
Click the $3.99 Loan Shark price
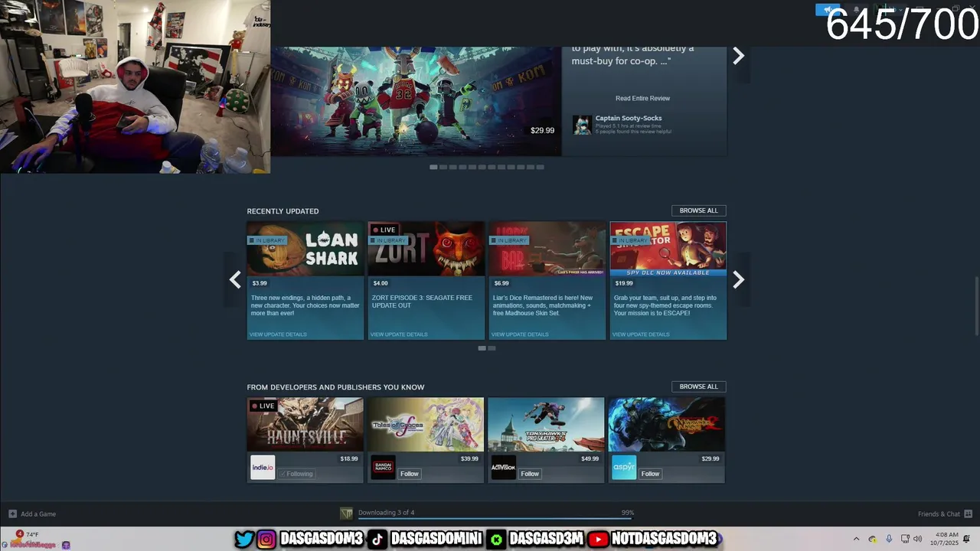click(x=260, y=283)
